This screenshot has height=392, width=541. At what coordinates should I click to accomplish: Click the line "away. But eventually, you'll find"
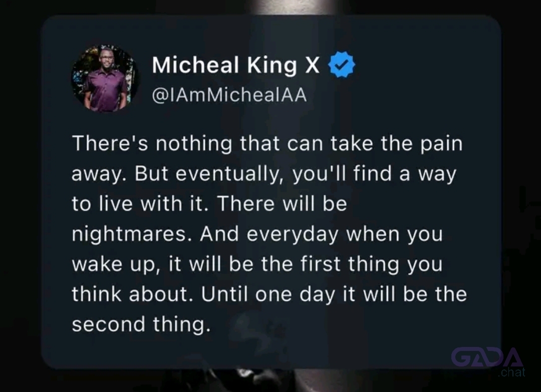click(x=264, y=174)
